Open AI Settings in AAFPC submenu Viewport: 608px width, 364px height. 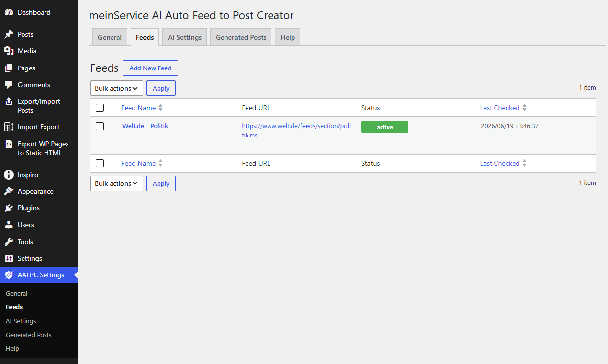(x=21, y=321)
